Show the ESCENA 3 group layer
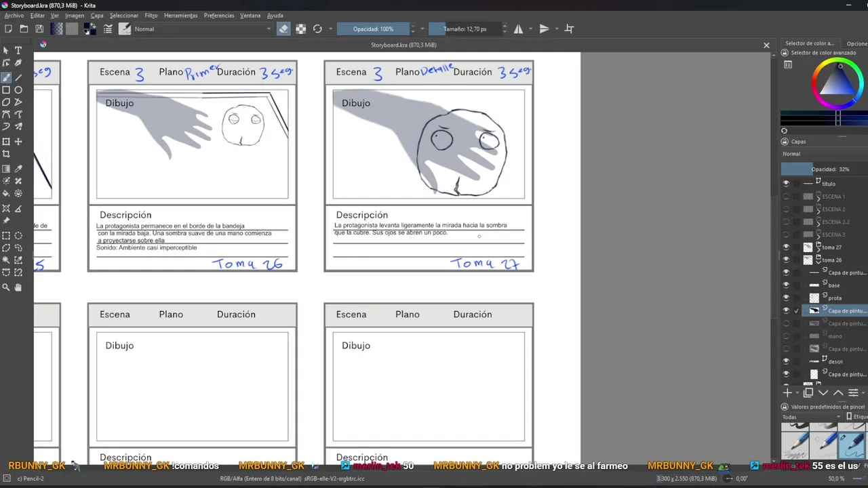The height and width of the screenshot is (488, 868). click(x=786, y=234)
